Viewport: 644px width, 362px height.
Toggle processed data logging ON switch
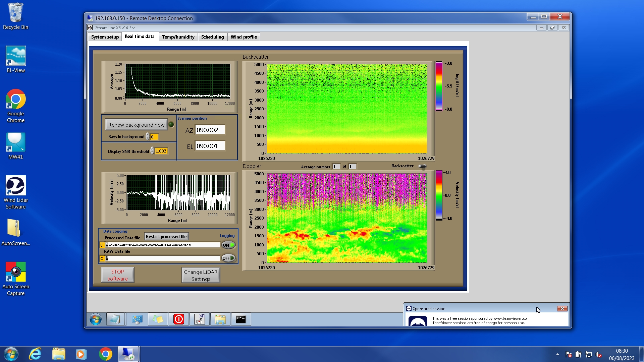pos(228,245)
